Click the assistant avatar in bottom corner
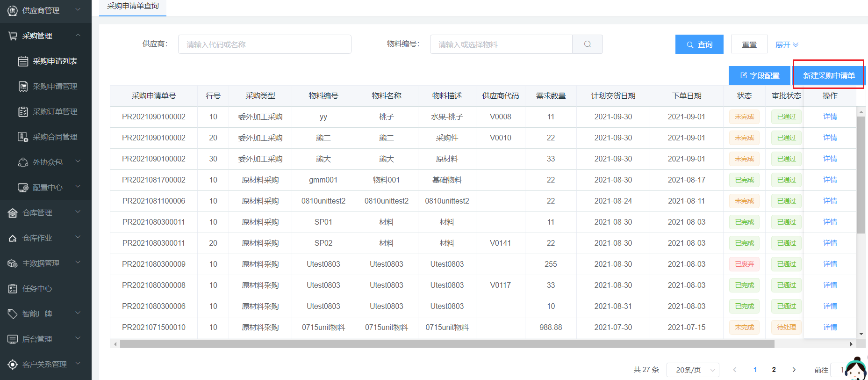Image resolution: width=868 pixels, height=380 pixels. tap(857, 369)
